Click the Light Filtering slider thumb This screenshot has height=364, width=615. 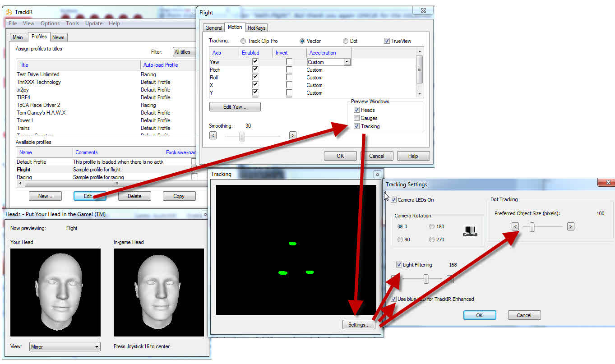426,279
